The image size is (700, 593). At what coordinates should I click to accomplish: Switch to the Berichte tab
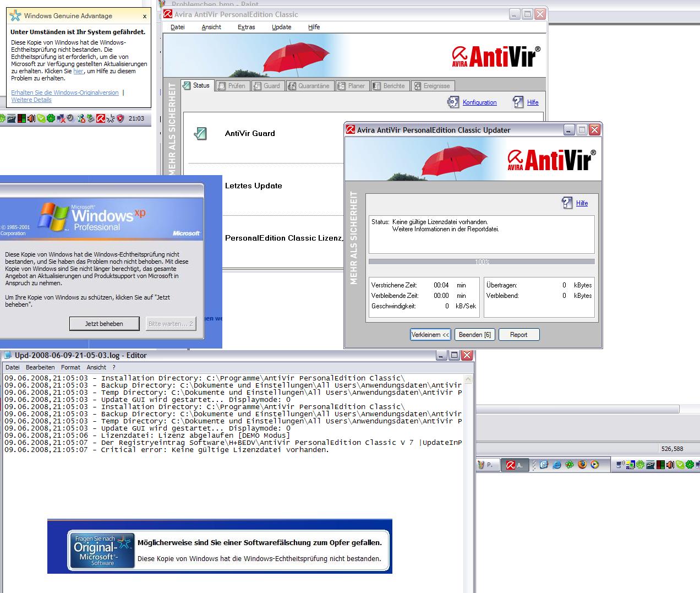tap(389, 86)
